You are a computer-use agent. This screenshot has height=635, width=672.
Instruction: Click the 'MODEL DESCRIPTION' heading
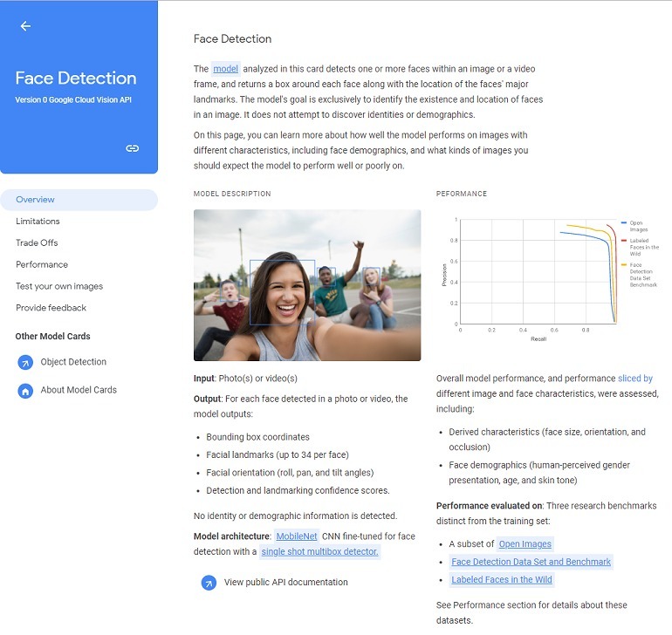232,194
